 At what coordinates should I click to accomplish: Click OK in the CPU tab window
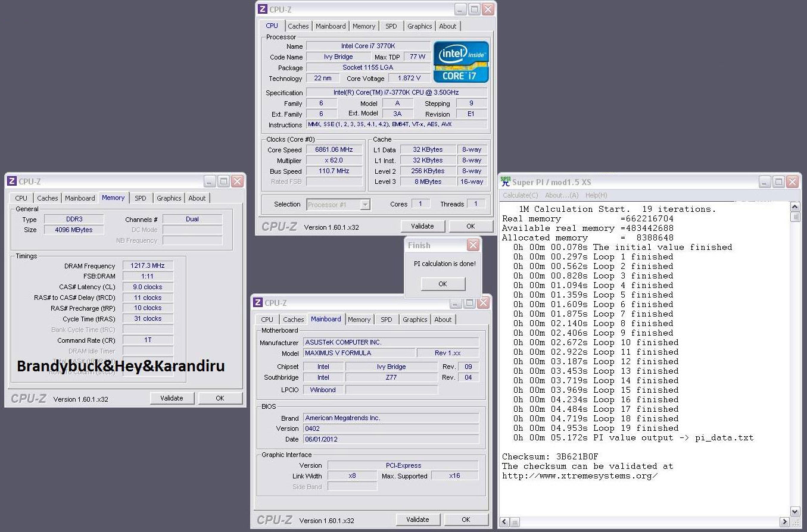(x=471, y=226)
